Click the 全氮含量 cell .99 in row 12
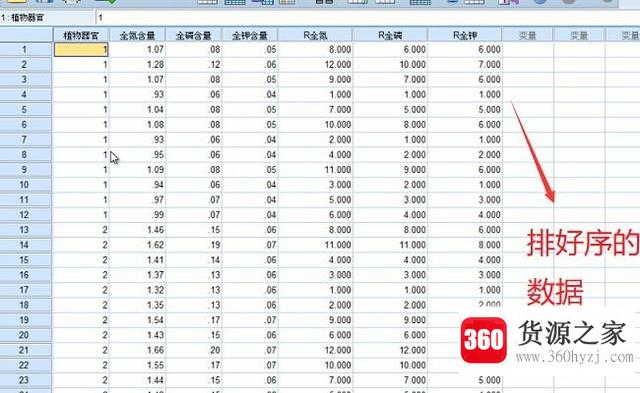Viewport: 640px width, 393px height. [x=137, y=215]
